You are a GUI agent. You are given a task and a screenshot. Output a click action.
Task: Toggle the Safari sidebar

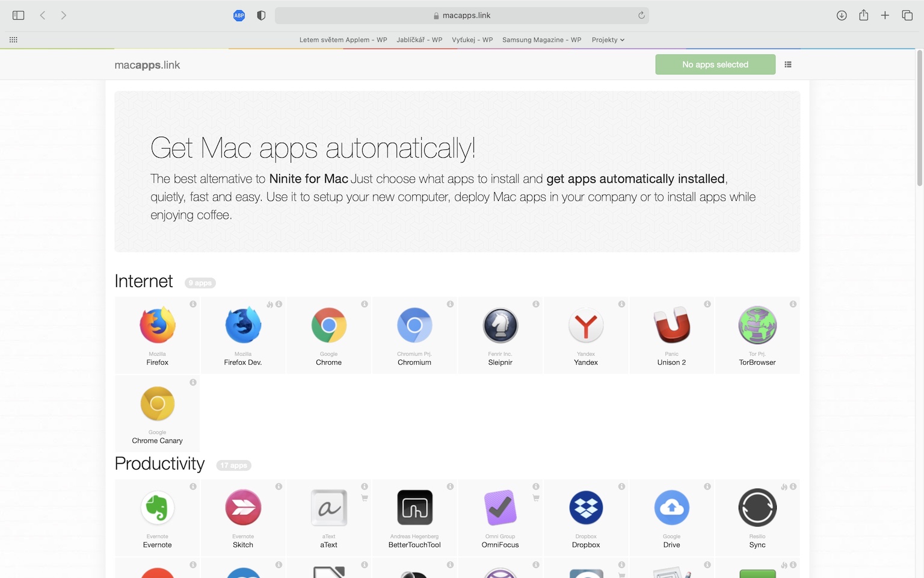click(19, 16)
